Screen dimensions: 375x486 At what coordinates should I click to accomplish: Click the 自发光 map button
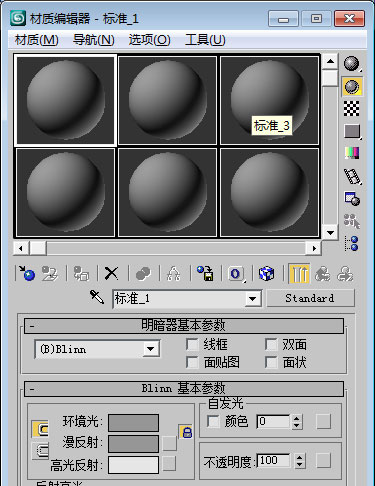click(x=323, y=422)
